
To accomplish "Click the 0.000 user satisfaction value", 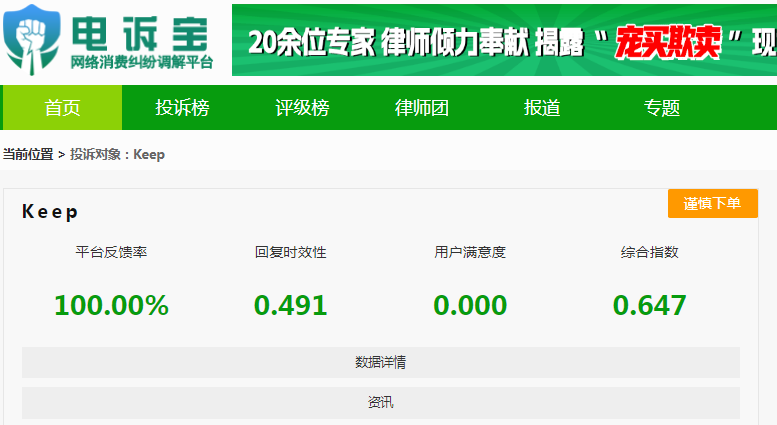I will pyautogui.click(x=470, y=305).
